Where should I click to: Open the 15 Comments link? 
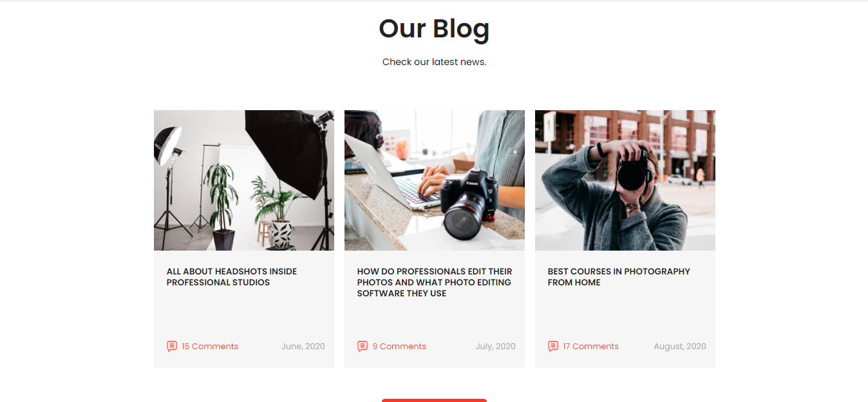point(210,347)
